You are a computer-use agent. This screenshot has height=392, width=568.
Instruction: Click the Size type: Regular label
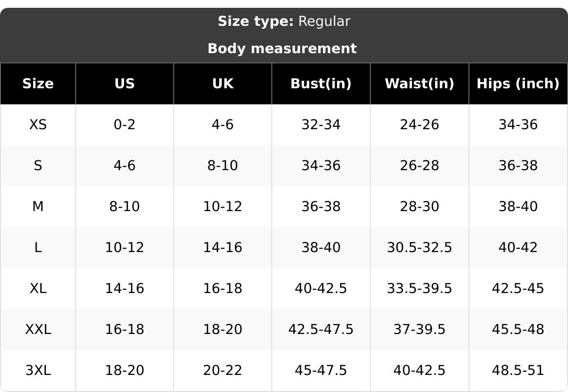click(284, 21)
